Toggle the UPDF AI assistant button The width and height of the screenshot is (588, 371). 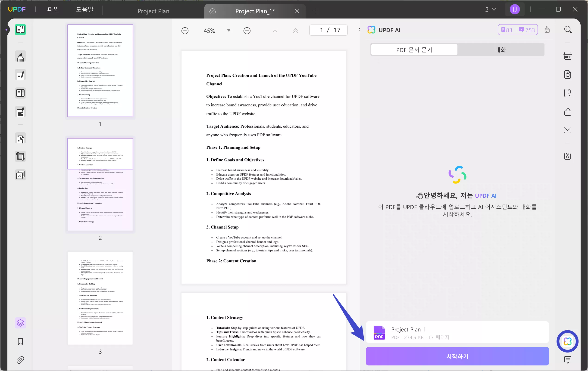[567, 341]
